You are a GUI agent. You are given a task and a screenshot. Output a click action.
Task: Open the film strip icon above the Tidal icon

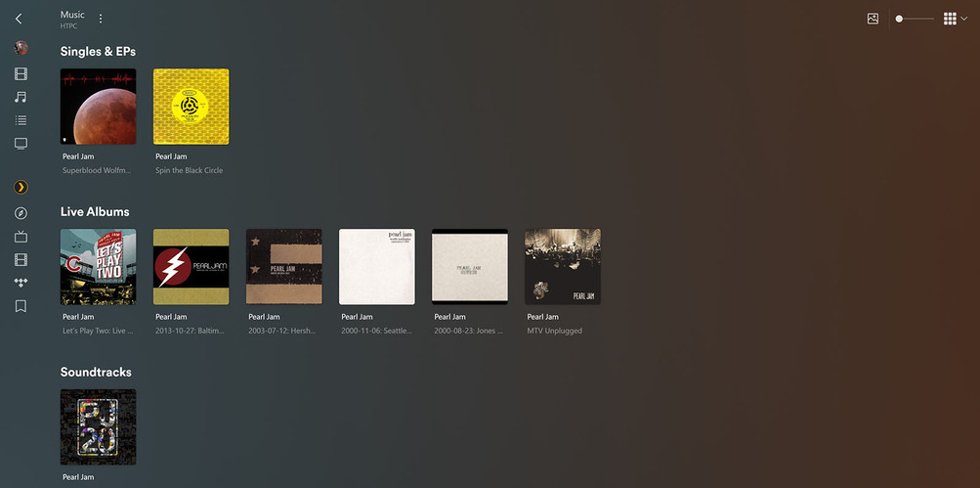pos(21,259)
